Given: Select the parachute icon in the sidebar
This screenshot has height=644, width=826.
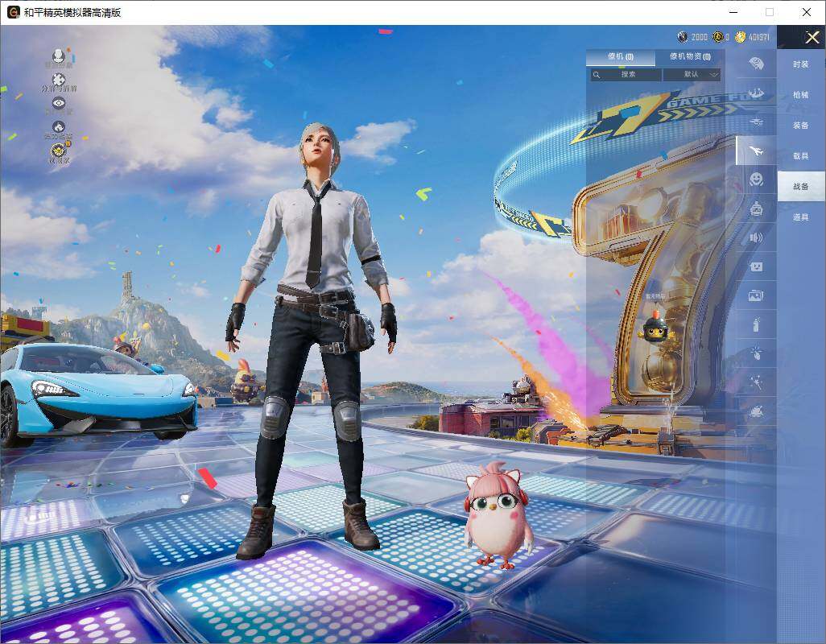Looking at the screenshot, I should pyautogui.click(x=756, y=64).
